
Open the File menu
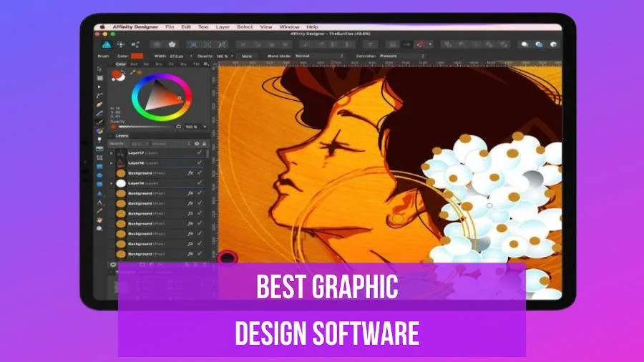(170, 26)
